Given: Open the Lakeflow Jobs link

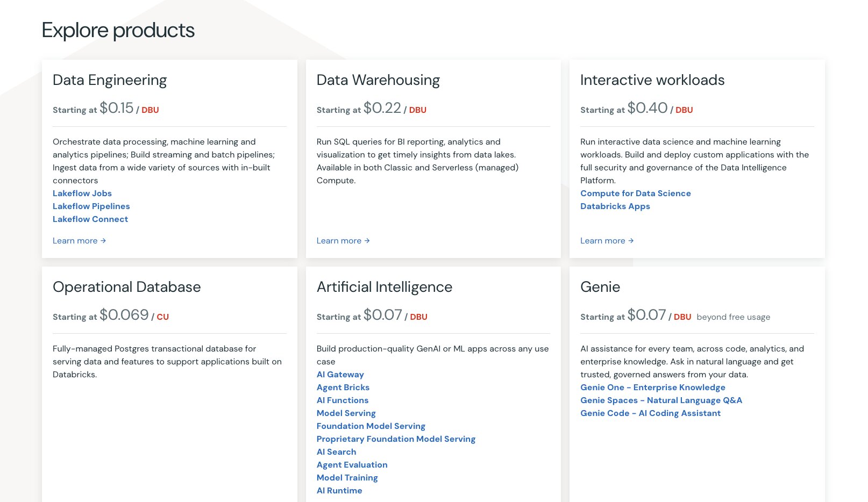Looking at the screenshot, I should coord(82,193).
